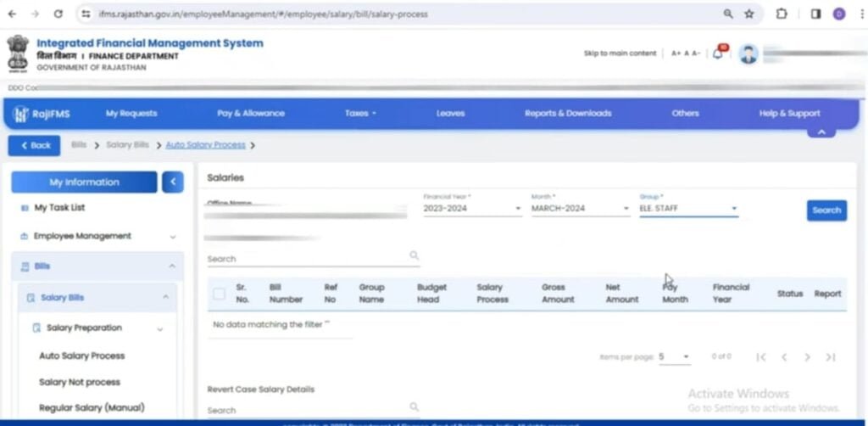Open the Others menu

(x=685, y=114)
